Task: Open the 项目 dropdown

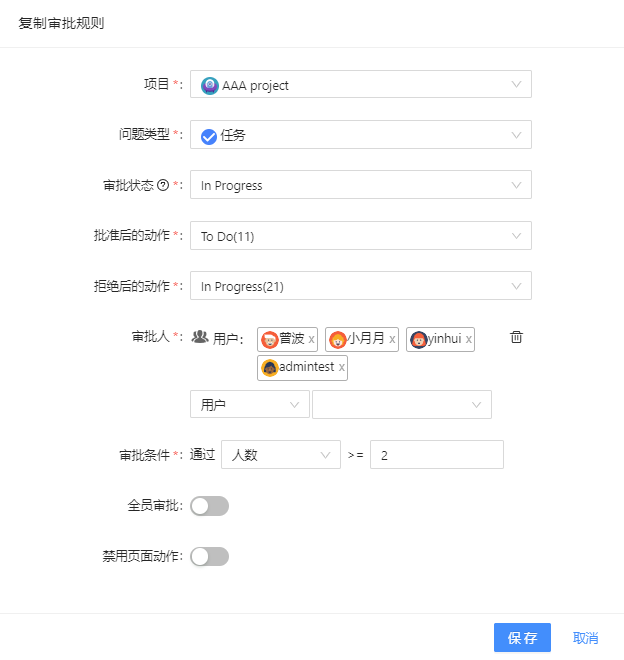Action: tap(360, 85)
